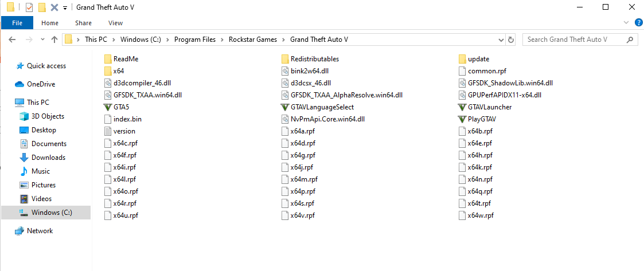Image resolution: width=644 pixels, height=271 pixels.
Task: Expand chevron after Rockstar Games breadcrumb
Action: pyautogui.click(x=284, y=40)
